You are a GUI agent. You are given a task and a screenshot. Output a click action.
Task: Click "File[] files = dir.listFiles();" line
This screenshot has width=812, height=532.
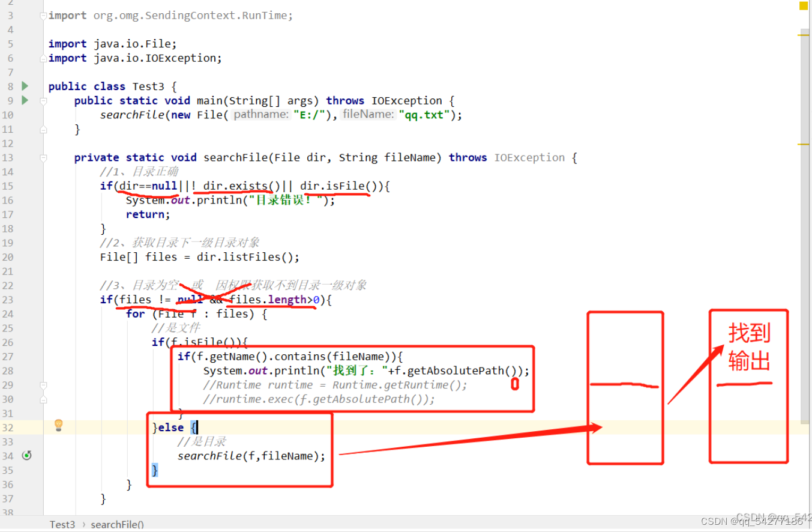(200, 257)
